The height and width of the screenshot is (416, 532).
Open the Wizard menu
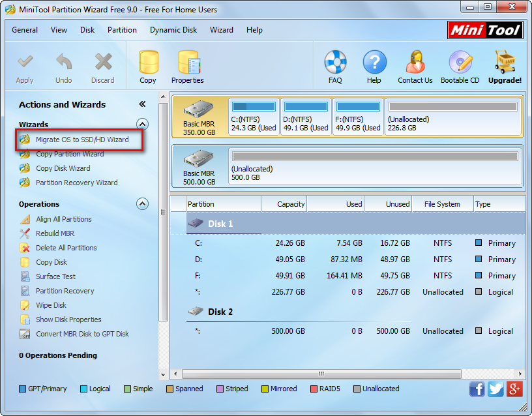click(x=222, y=30)
